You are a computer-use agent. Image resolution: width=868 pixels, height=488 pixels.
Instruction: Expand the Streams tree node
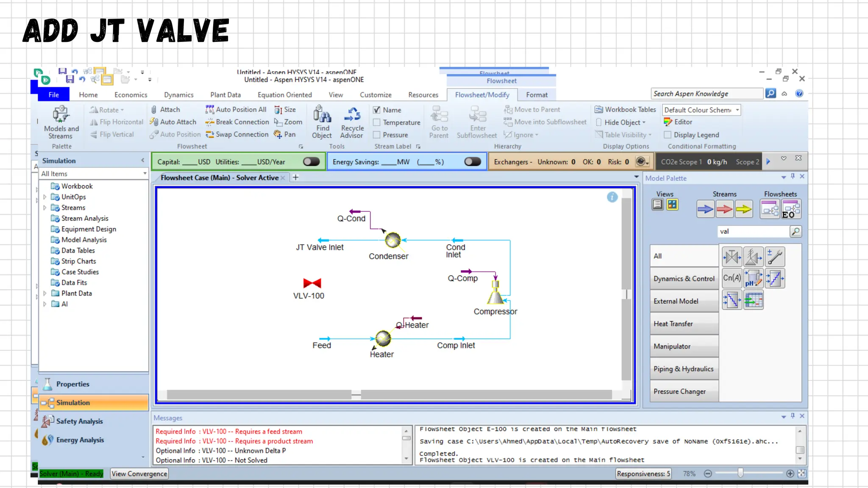45,208
